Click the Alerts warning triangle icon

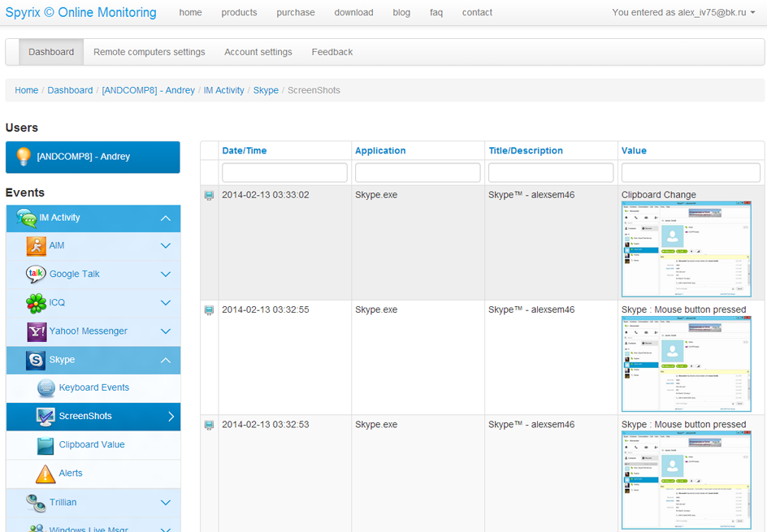tap(46, 474)
